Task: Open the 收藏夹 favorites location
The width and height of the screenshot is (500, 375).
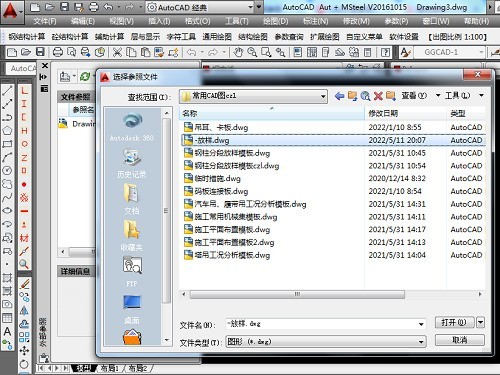Action: click(x=132, y=236)
